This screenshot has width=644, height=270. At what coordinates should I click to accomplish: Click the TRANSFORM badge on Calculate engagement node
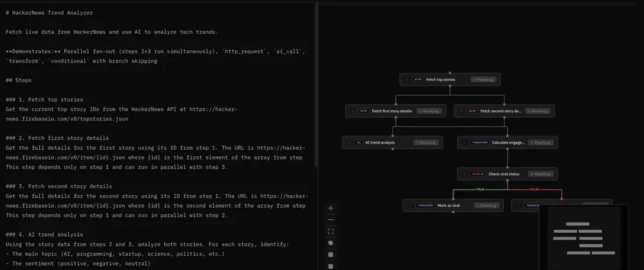tap(479, 143)
